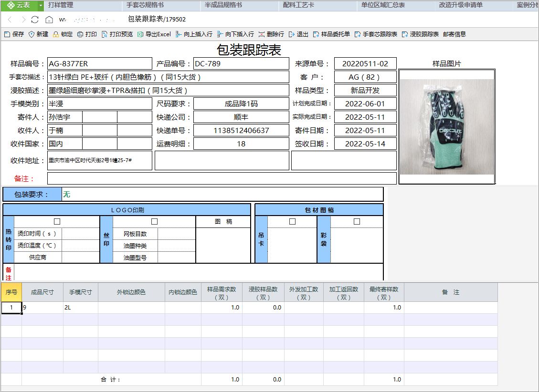Enable the 丝印 (silk screen) checkbox
The width and height of the screenshot is (539, 392).
154,222
